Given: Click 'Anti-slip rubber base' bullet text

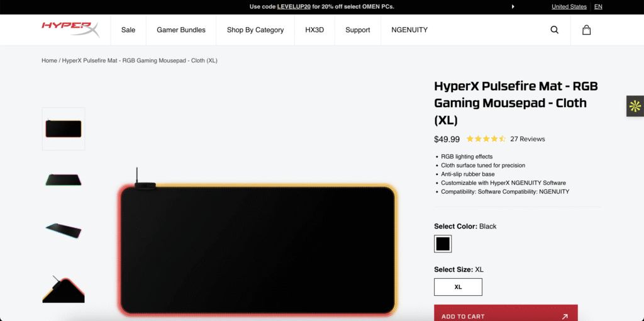Looking at the screenshot, I should 468,174.
